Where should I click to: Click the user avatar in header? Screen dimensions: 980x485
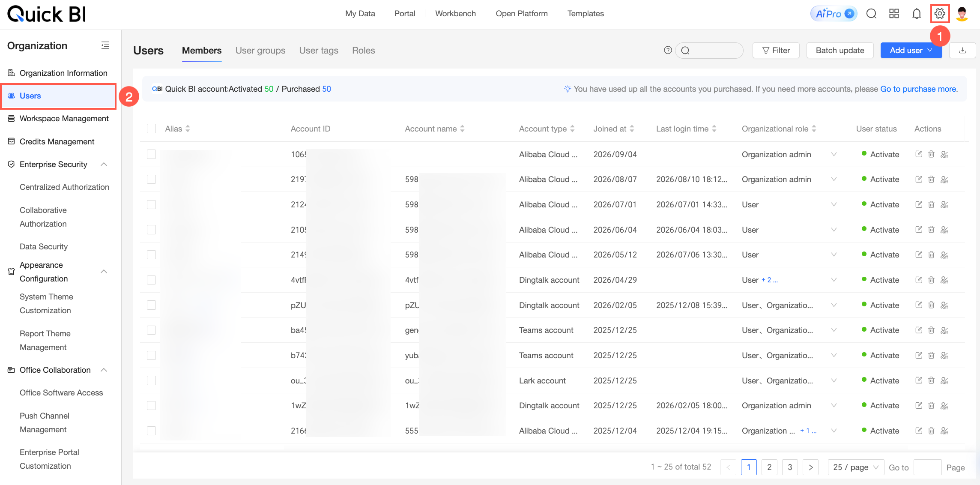coord(962,14)
